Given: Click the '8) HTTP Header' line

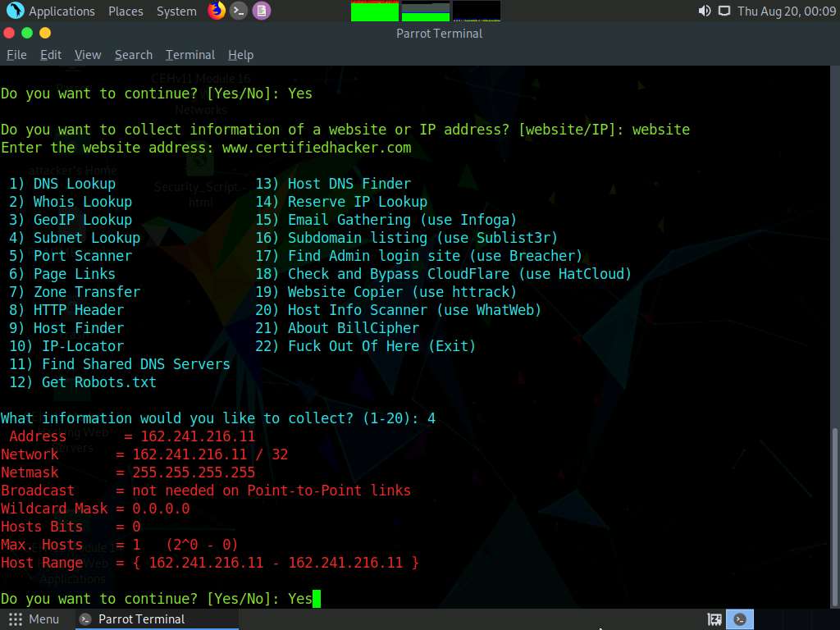Looking at the screenshot, I should tap(66, 310).
